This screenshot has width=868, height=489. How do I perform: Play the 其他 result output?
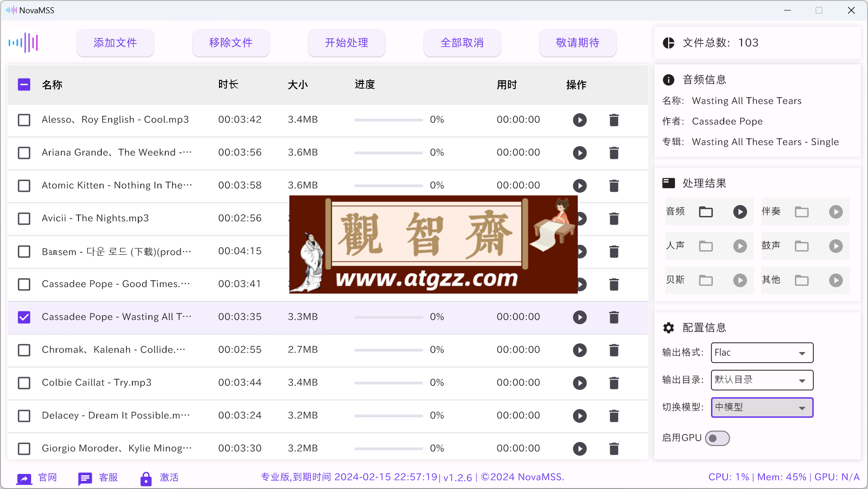836,280
